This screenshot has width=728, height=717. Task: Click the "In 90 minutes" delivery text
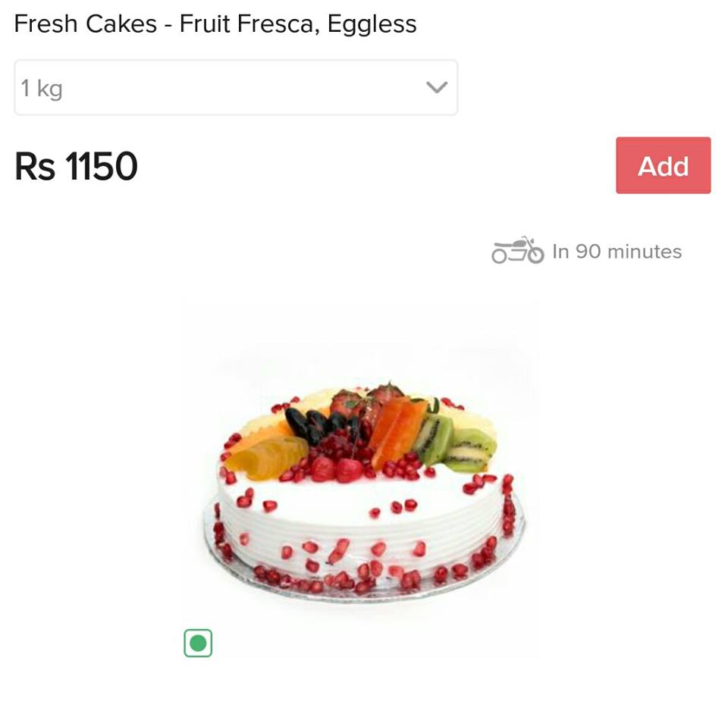tap(617, 252)
